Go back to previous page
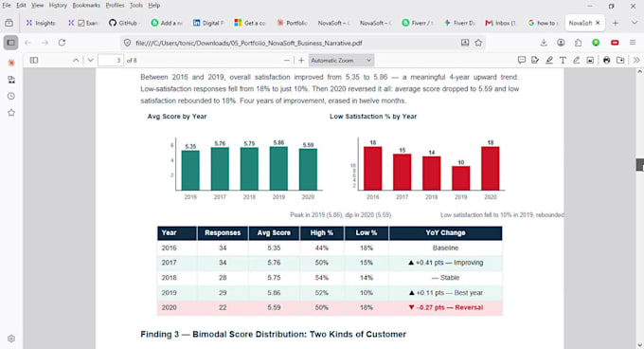This screenshot has width=644, height=349. pos(27,43)
